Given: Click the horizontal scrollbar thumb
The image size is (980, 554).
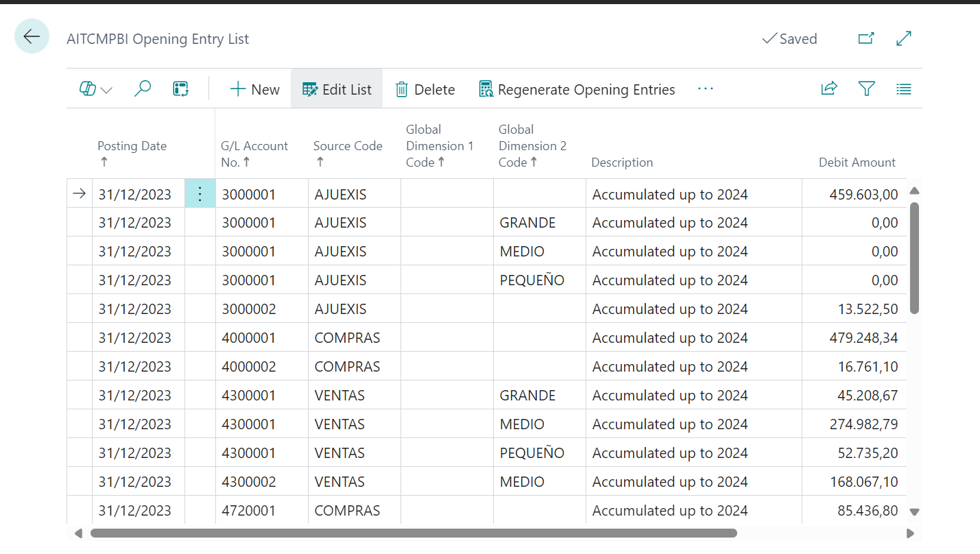Looking at the screenshot, I should pos(414,533).
